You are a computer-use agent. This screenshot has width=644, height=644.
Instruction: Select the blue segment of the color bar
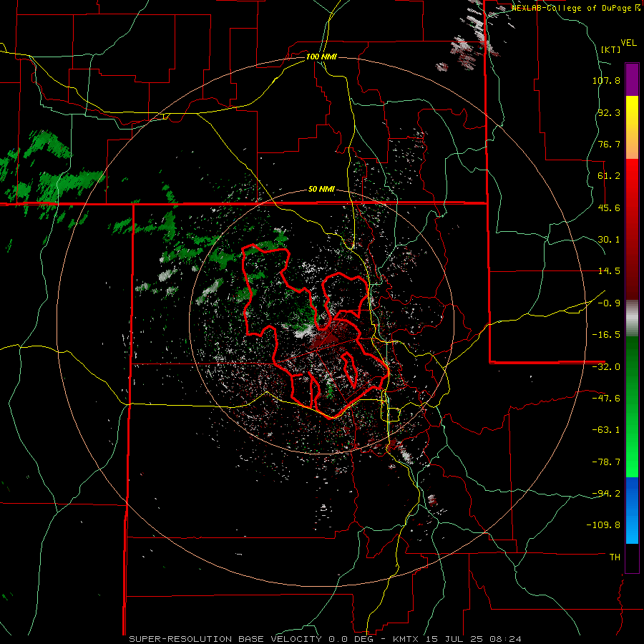[632, 510]
